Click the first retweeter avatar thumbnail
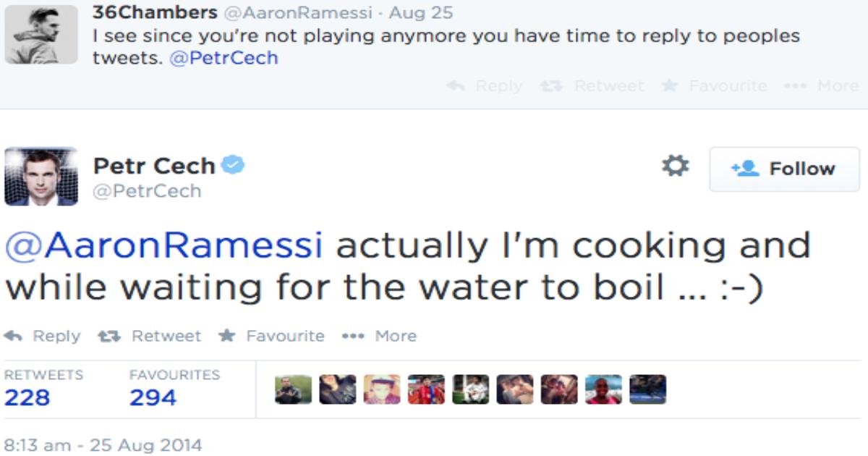The width and height of the screenshot is (868, 456). tap(294, 389)
